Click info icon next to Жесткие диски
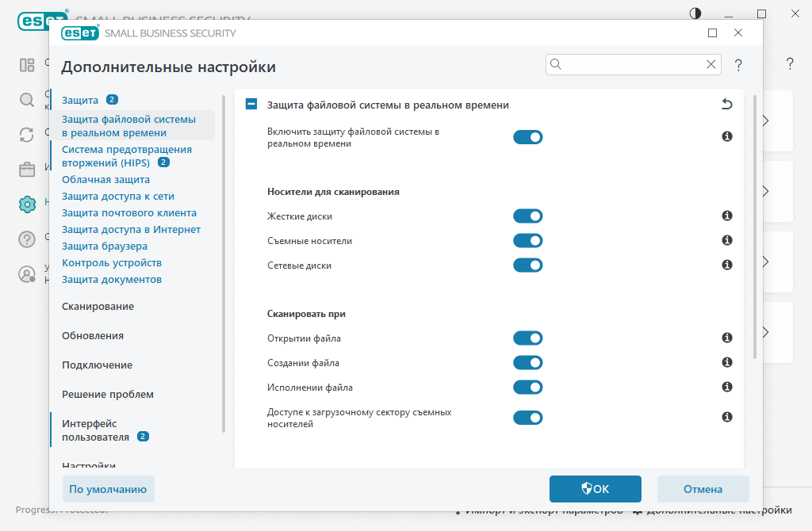The image size is (812, 531). (x=726, y=216)
